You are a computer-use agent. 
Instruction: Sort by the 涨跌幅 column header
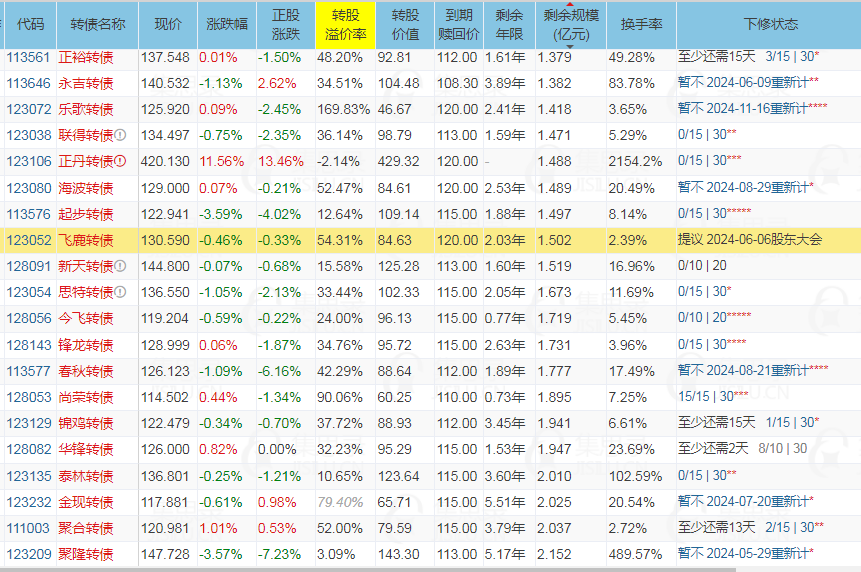click(227, 25)
